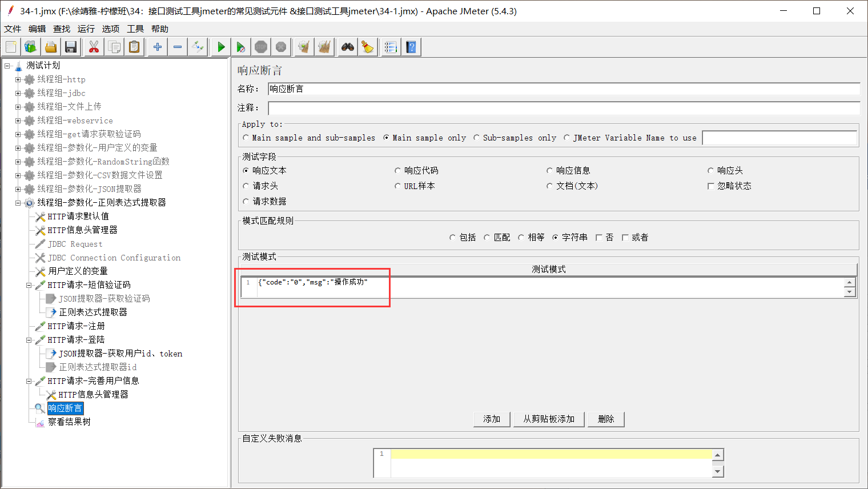Click the Copy toolbar icon
Viewport: 868px width, 489px height.
coord(114,47)
